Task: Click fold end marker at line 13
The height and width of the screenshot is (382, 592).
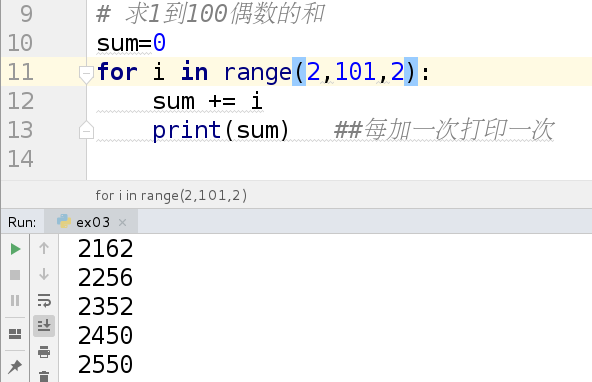Action: pyautogui.click(x=86, y=131)
